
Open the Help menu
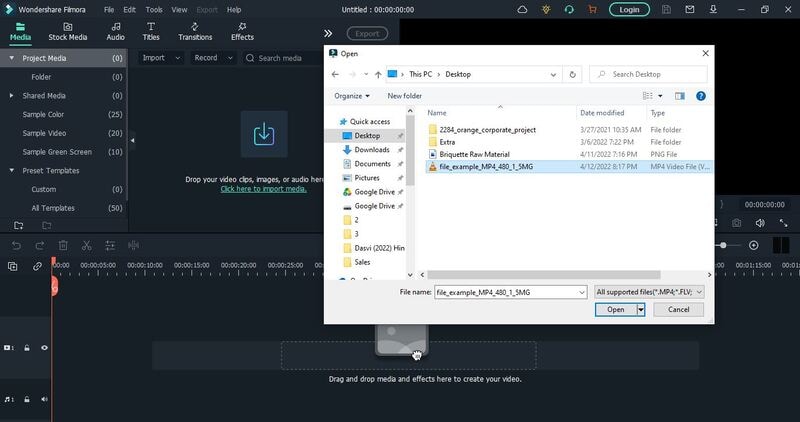pyautogui.click(x=234, y=10)
